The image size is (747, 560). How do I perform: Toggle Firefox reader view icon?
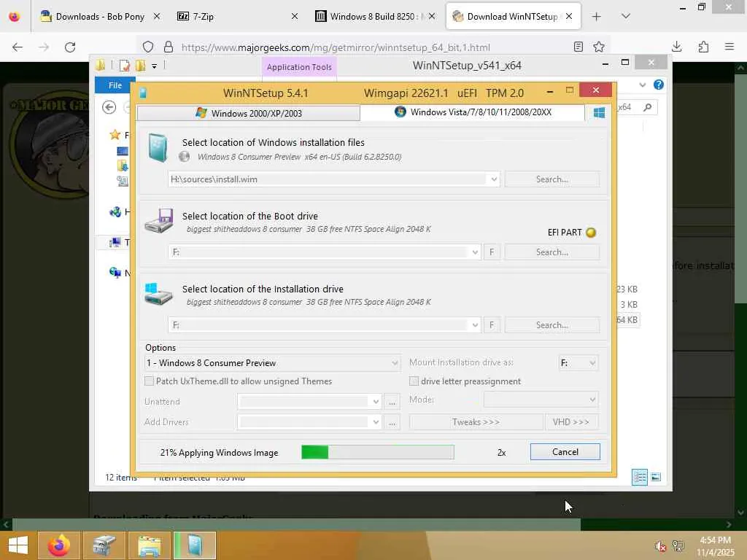[x=578, y=47]
